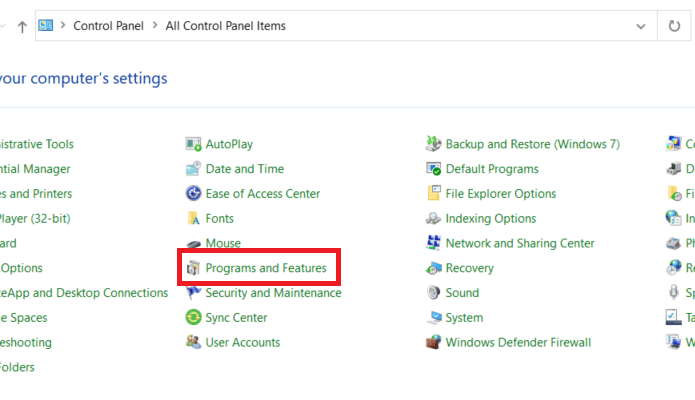Image resolution: width=695 pixels, height=400 pixels.
Task: Click the Network and Sharing Center icon
Action: (x=433, y=243)
